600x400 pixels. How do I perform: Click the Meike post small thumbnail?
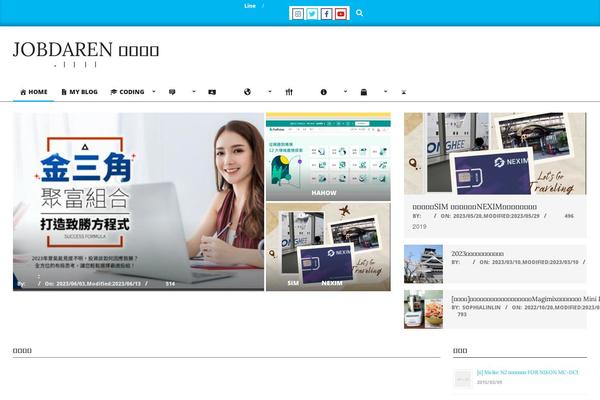click(463, 378)
